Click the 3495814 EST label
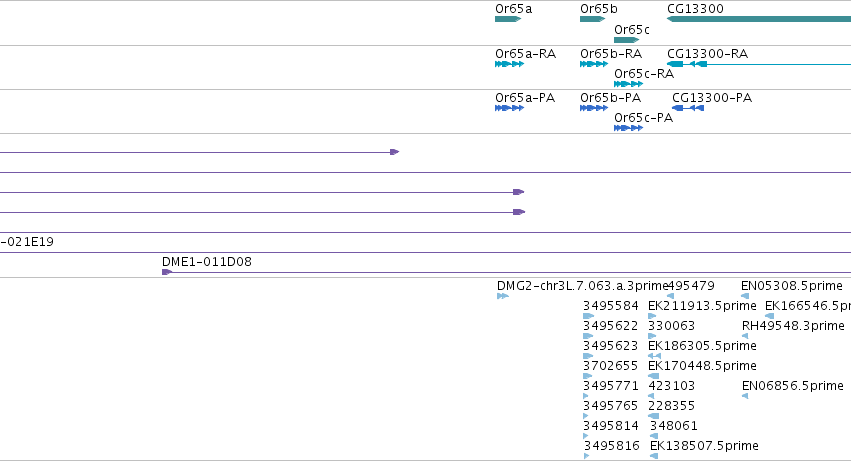851x461 pixels. (x=611, y=426)
